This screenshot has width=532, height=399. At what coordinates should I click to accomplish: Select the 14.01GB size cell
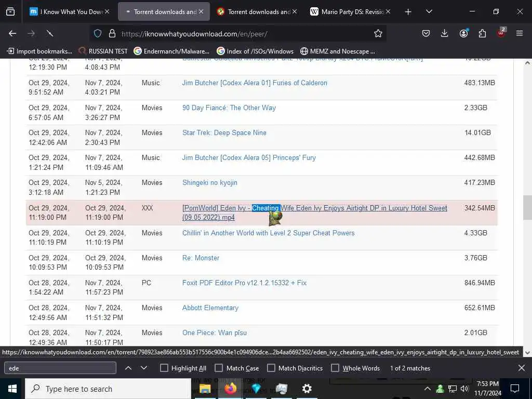tap(477, 132)
